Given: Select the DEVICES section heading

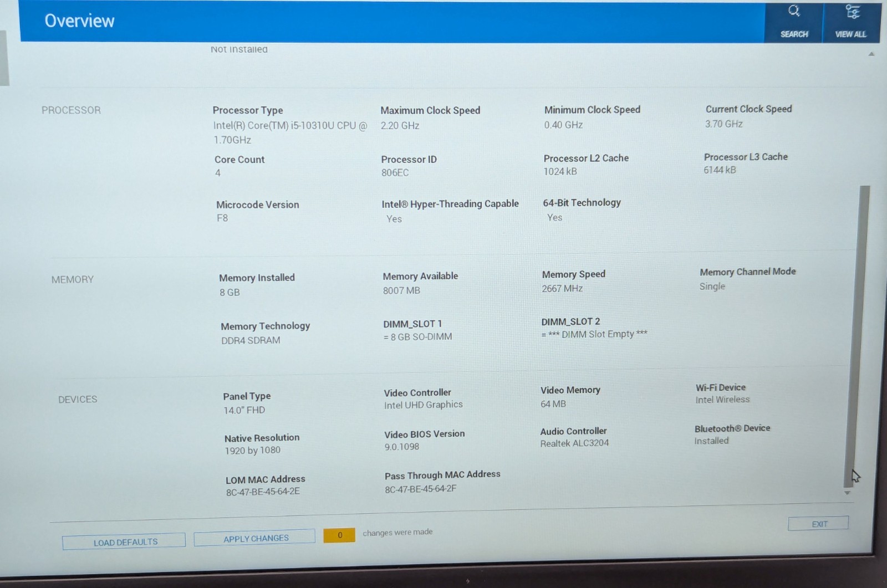Looking at the screenshot, I should click(x=78, y=400).
